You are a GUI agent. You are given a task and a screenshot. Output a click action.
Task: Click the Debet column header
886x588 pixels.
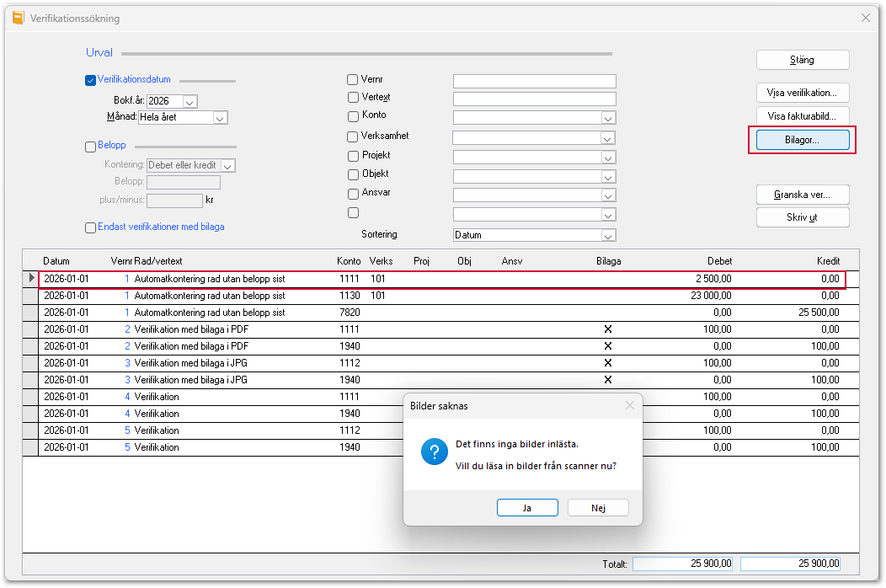[x=719, y=261]
